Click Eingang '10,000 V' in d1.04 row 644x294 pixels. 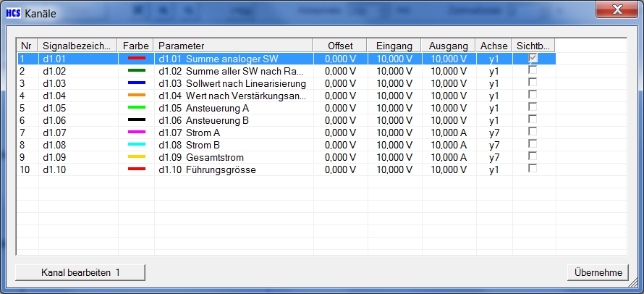click(x=394, y=96)
